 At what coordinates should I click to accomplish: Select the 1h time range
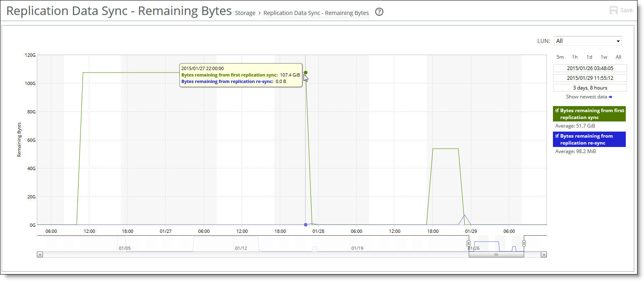[575, 57]
